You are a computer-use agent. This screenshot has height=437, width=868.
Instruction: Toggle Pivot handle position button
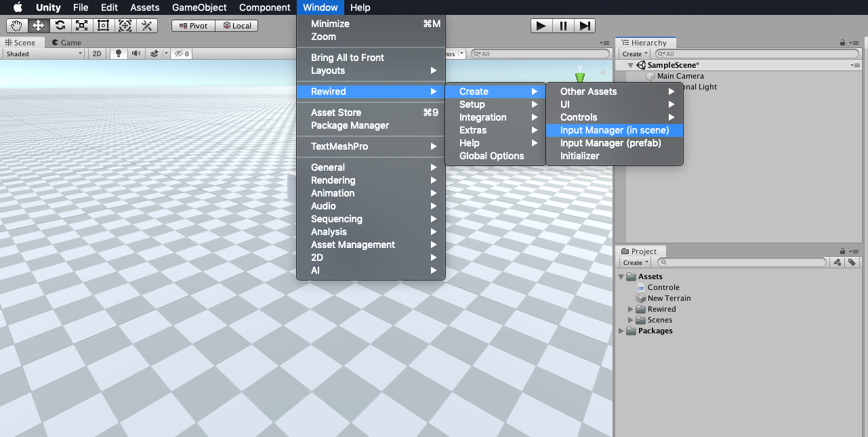coord(194,26)
